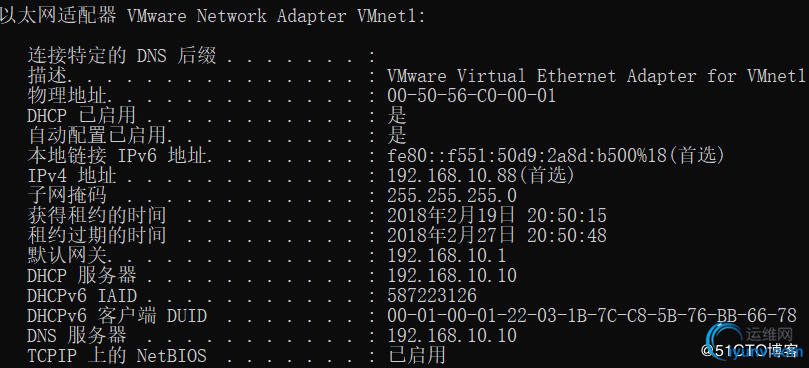Viewport: 809px width, 368px height.
Task: Click the DHCPv6 客户端 DUID value
Action: click(591, 315)
